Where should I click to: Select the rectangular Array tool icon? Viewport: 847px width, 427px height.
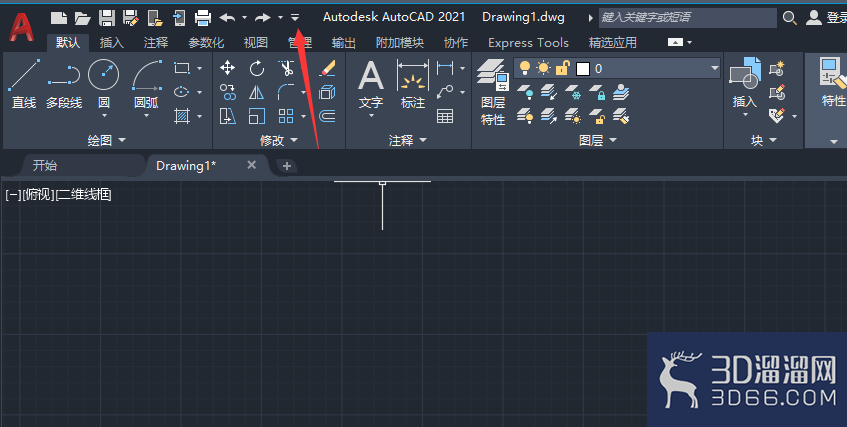pos(286,116)
